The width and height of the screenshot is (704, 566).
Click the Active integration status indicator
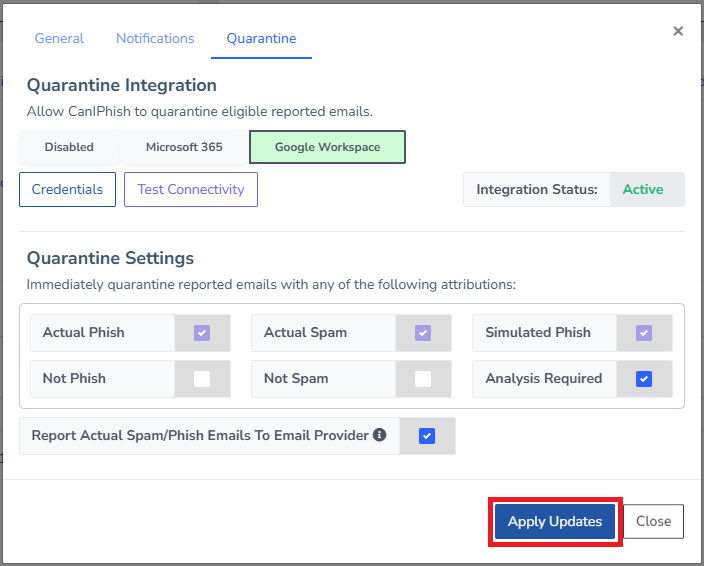pos(643,189)
